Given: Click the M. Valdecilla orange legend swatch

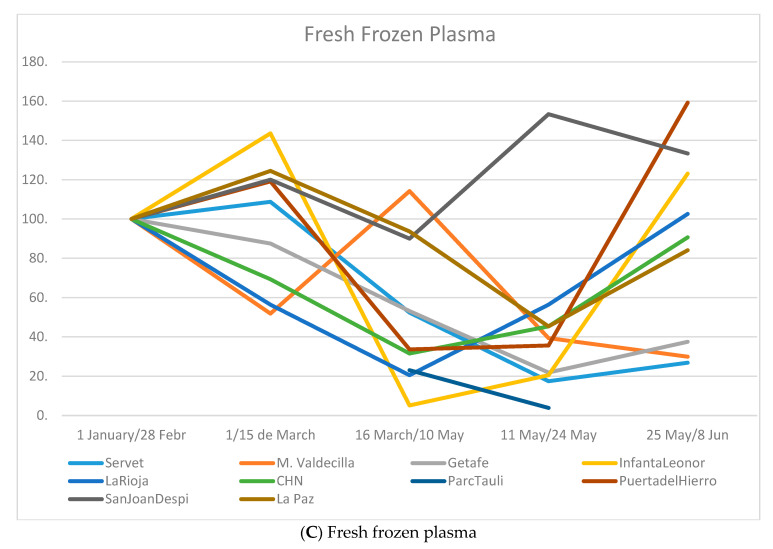Looking at the screenshot, I should click(257, 463).
